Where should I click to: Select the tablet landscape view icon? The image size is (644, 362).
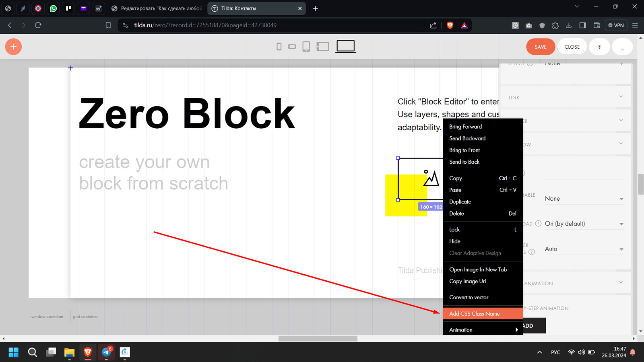pyautogui.click(x=323, y=47)
